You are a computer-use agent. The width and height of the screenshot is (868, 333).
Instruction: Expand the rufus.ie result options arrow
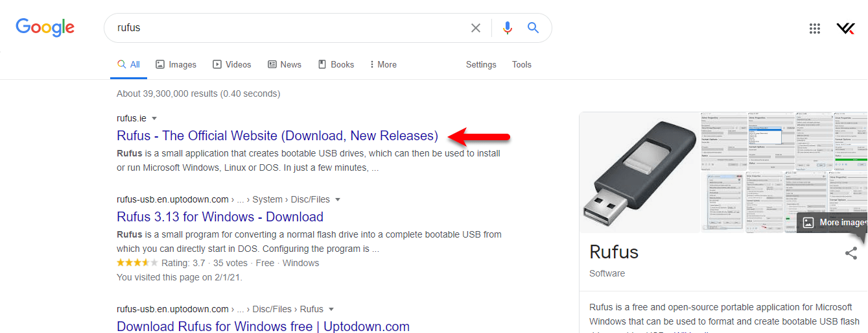point(154,118)
